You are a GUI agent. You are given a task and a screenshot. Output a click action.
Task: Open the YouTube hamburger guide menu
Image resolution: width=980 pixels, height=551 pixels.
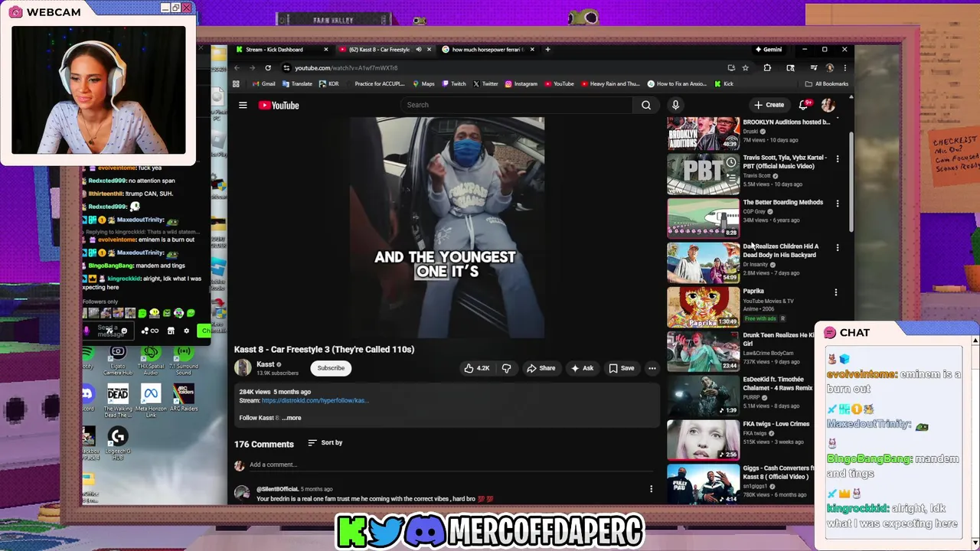tap(243, 105)
